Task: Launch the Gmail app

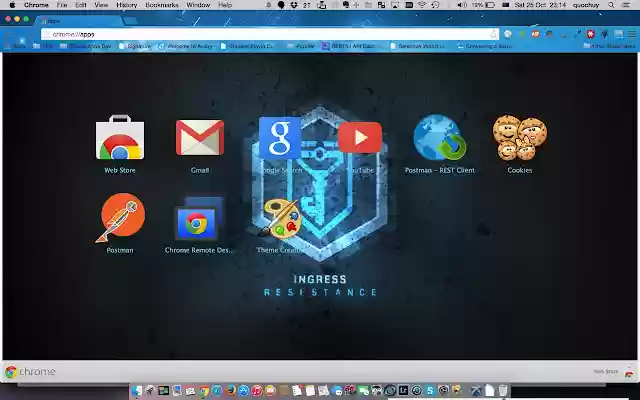Action: (200, 138)
